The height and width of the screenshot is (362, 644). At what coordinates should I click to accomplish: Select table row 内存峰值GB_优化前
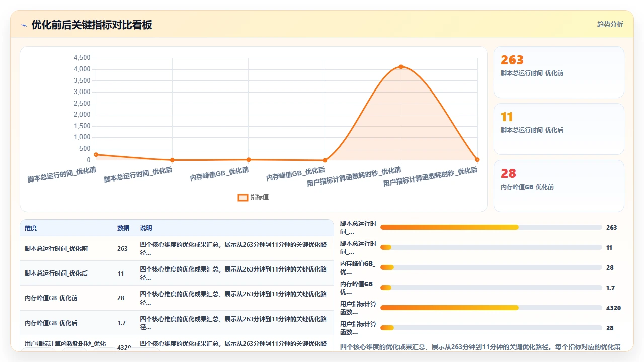[177, 298]
